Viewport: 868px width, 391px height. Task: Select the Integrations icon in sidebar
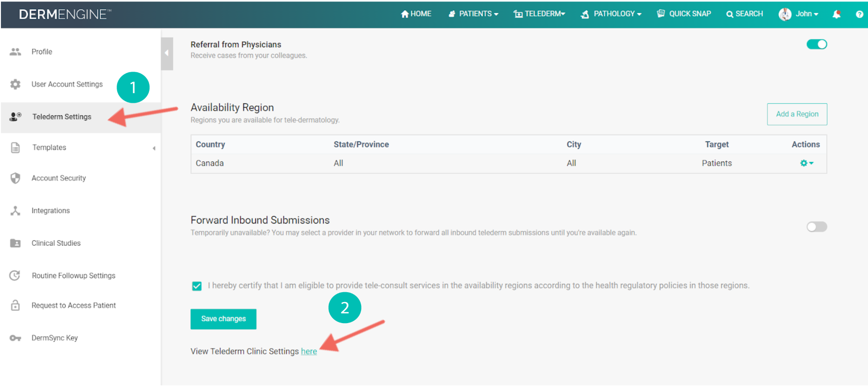click(15, 211)
